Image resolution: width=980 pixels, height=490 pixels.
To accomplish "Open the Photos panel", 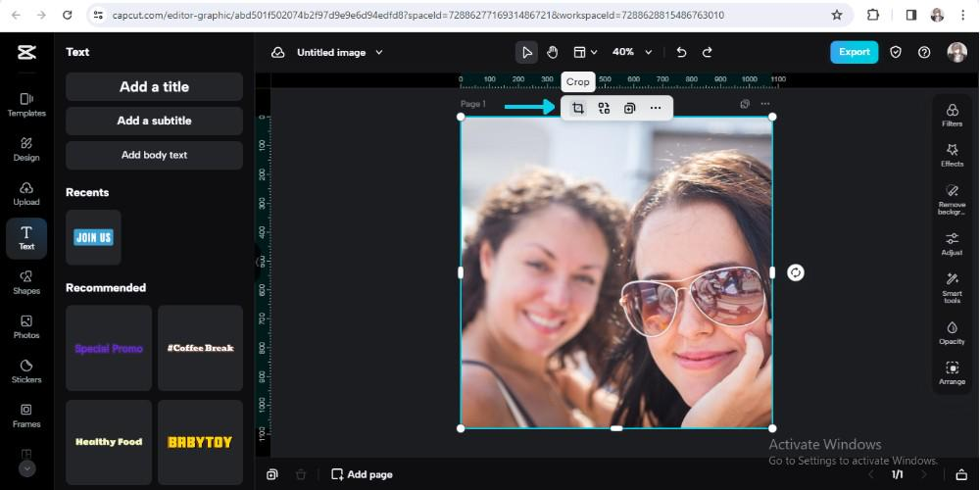I will pos(26,326).
